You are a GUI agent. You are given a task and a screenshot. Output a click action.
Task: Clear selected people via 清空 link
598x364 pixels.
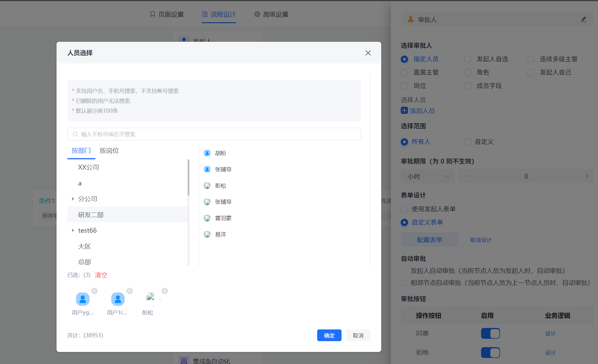tap(101, 275)
